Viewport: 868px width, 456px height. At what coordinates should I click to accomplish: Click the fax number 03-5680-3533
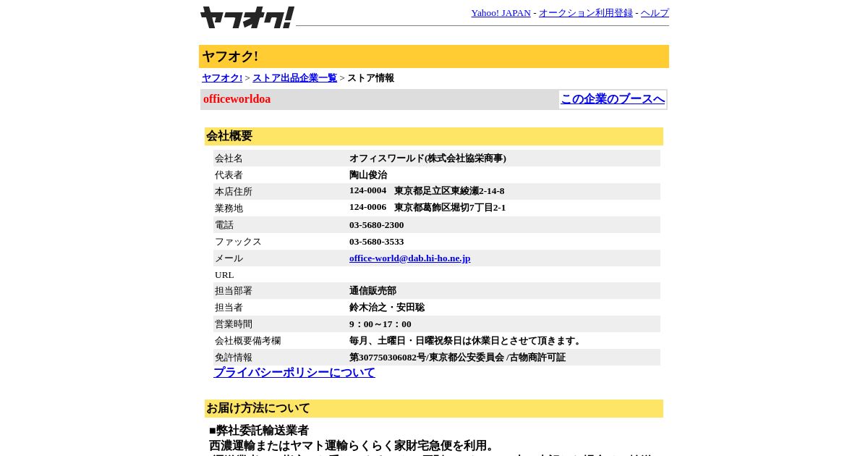(x=377, y=242)
